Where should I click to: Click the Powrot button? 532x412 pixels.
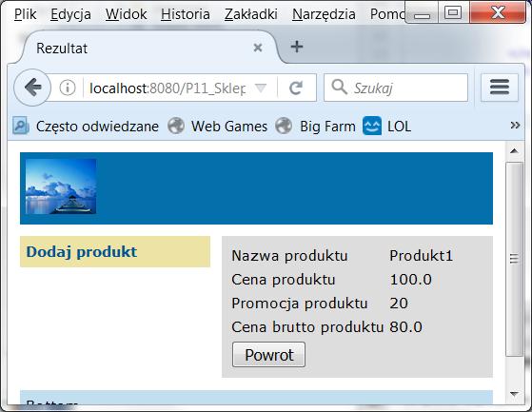click(x=268, y=355)
